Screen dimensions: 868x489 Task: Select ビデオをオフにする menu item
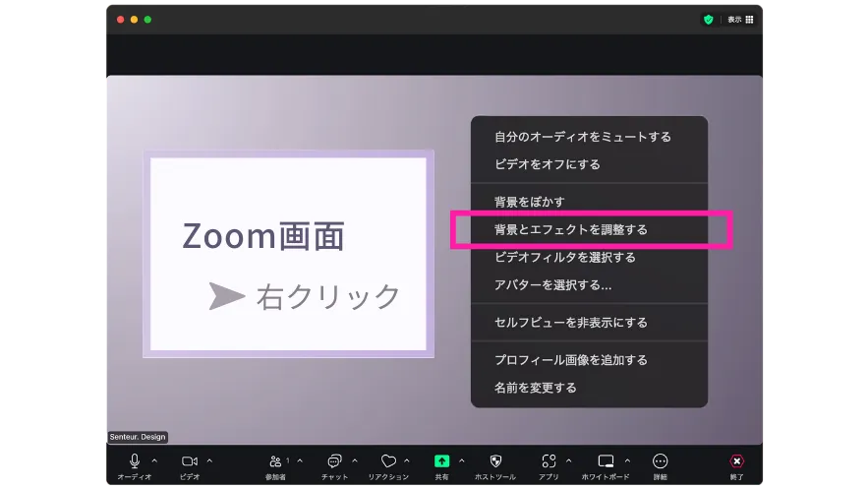tap(589, 164)
